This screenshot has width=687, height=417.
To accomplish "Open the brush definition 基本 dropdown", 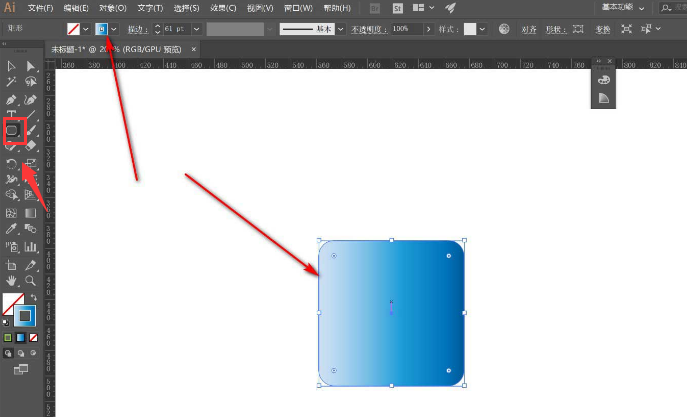I will (x=341, y=29).
